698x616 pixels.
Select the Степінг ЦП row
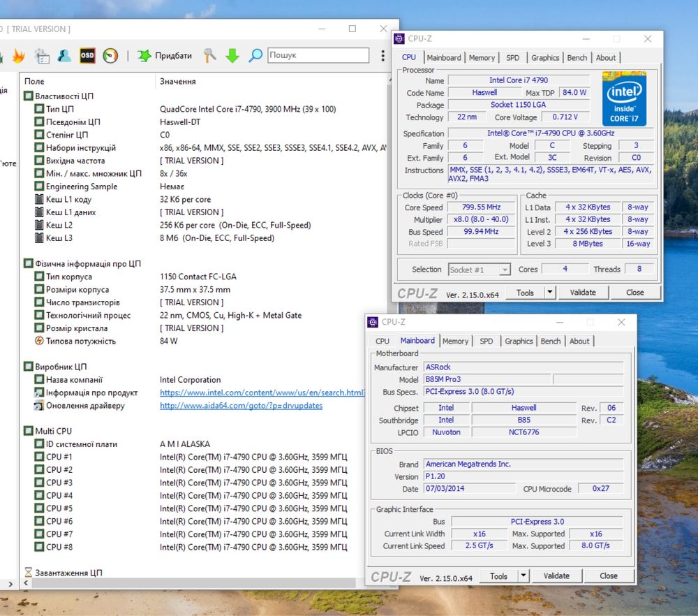(205, 135)
